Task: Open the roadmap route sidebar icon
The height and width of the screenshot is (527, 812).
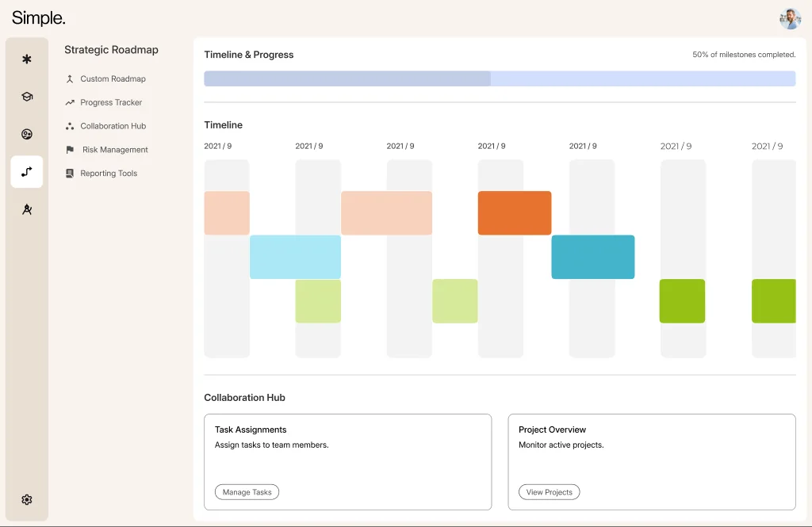Action: tap(27, 172)
